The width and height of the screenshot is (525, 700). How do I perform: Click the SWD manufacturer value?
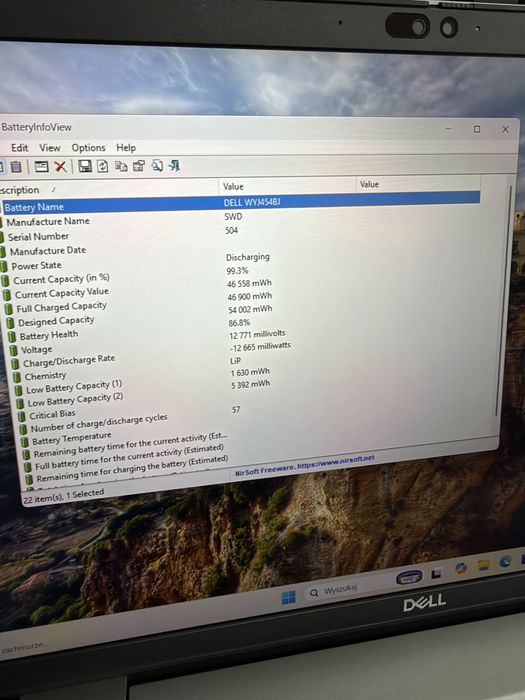(x=233, y=217)
